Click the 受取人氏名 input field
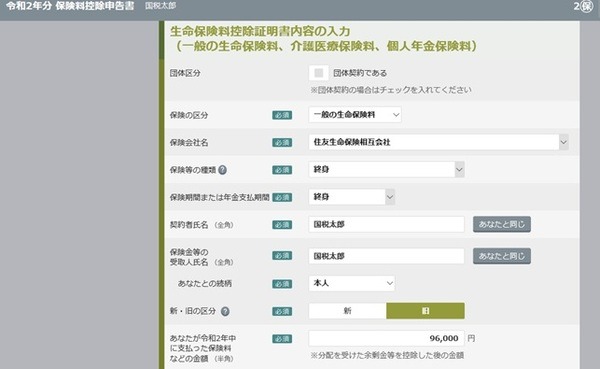 [386, 256]
